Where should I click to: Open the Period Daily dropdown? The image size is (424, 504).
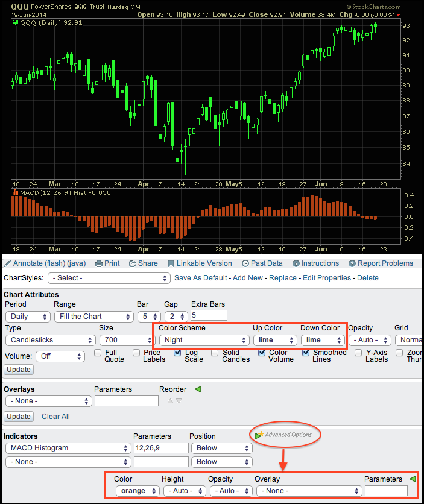point(28,317)
